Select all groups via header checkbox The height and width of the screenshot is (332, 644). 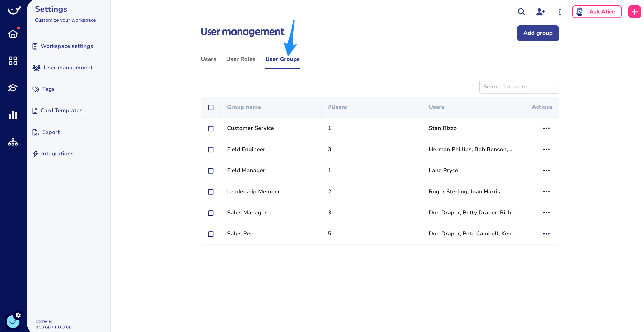point(211,107)
